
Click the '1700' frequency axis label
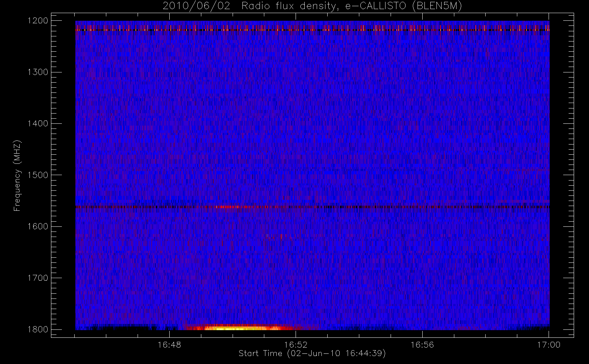coord(38,278)
